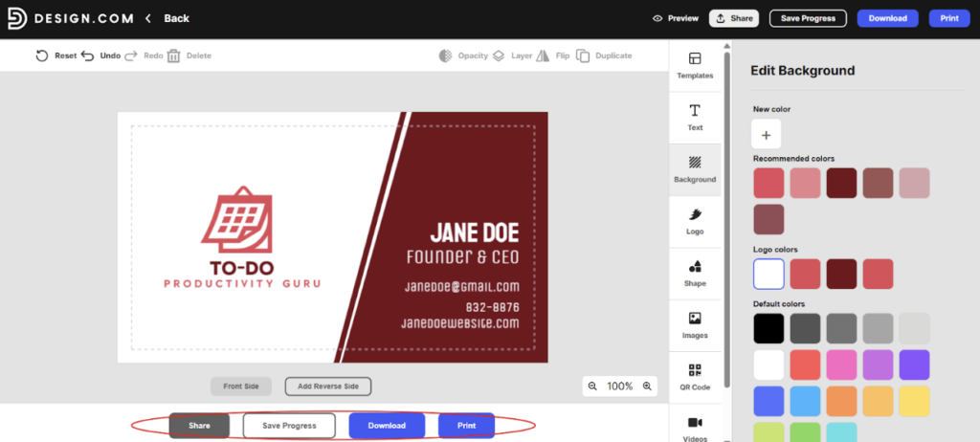This screenshot has width=980, height=442.
Task: Select the Text tool in sidebar
Action: click(x=695, y=117)
